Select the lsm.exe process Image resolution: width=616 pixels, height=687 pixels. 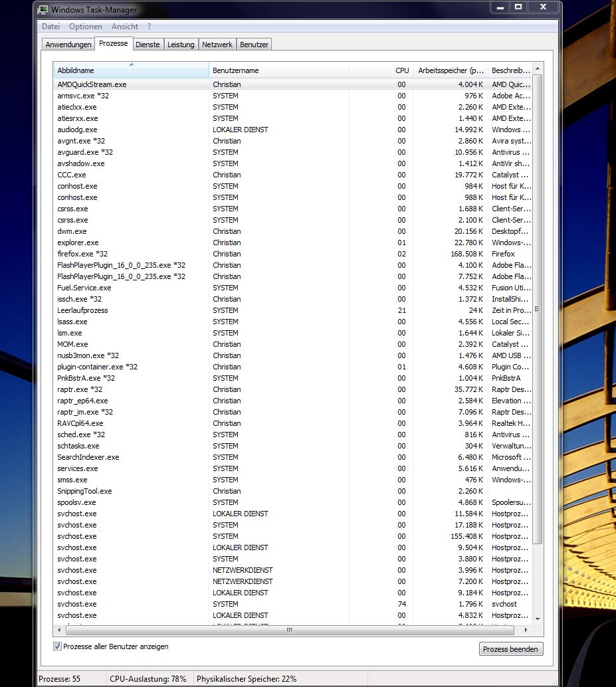(x=293, y=333)
